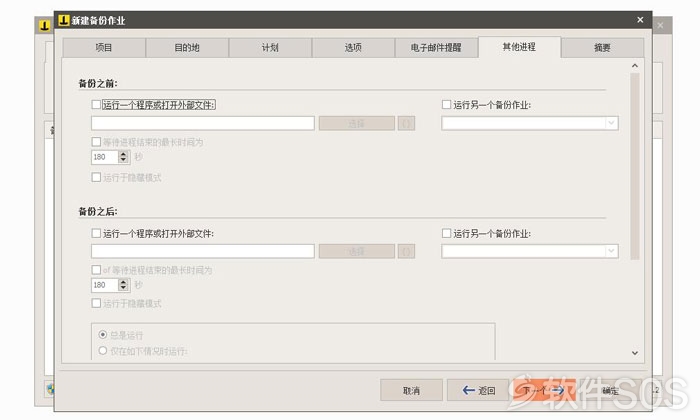Toggle 等待进程结束的最长时间为 checkbox under 备份之后
Viewport: 700px width, 420px height.
coord(96,270)
